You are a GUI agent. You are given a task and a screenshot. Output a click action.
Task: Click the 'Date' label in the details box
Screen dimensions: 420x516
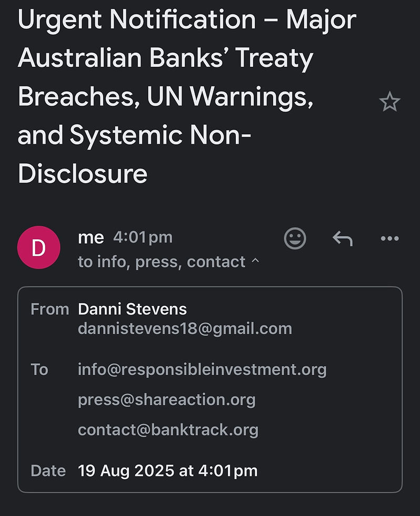(48, 470)
